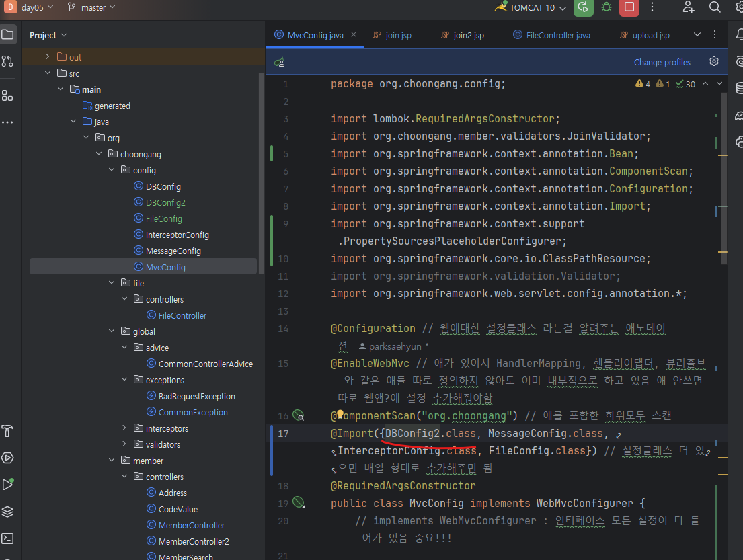Switch to the join.jsp tab

393,35
